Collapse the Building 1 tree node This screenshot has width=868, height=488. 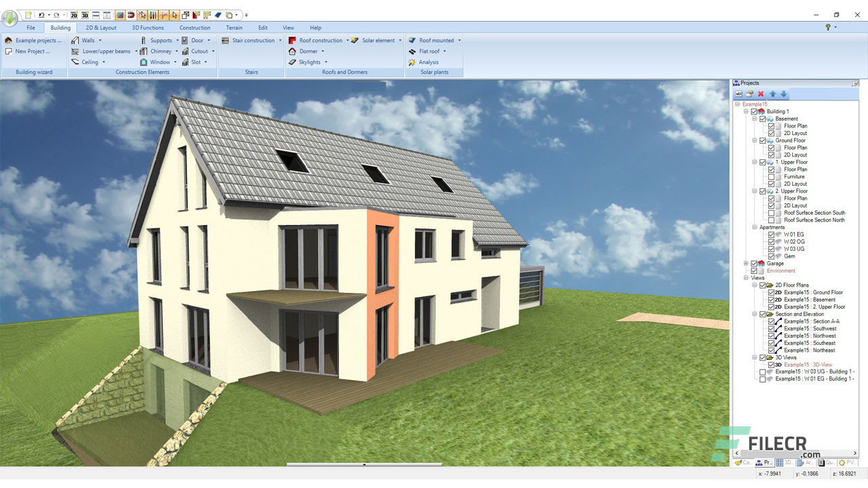(x=746, y=111)
